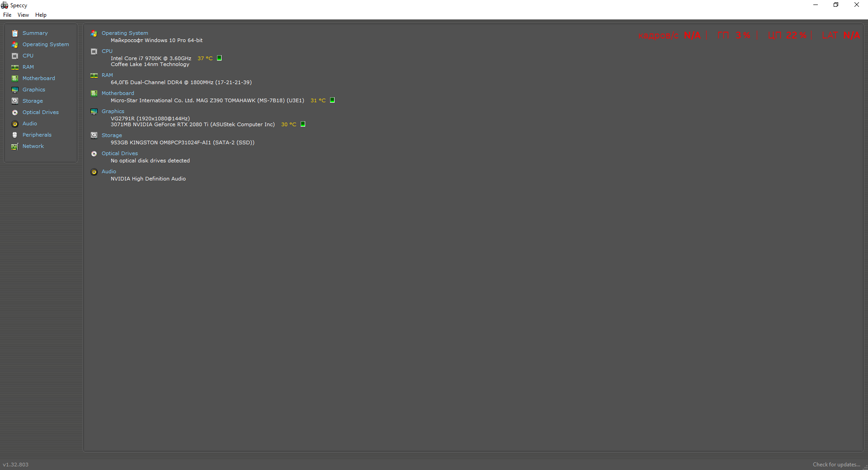
Task: Click the CPU chip icon in sidebar
Action: 15,56
